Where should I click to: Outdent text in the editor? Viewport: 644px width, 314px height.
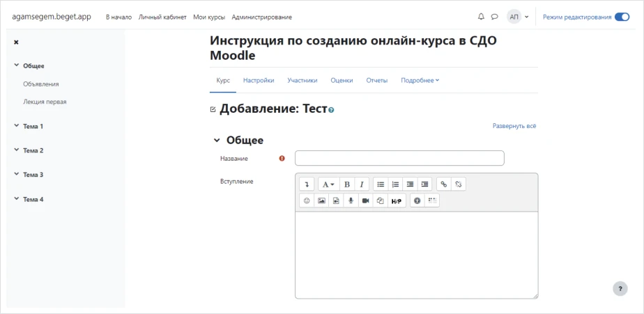click(x=410, y=185)
